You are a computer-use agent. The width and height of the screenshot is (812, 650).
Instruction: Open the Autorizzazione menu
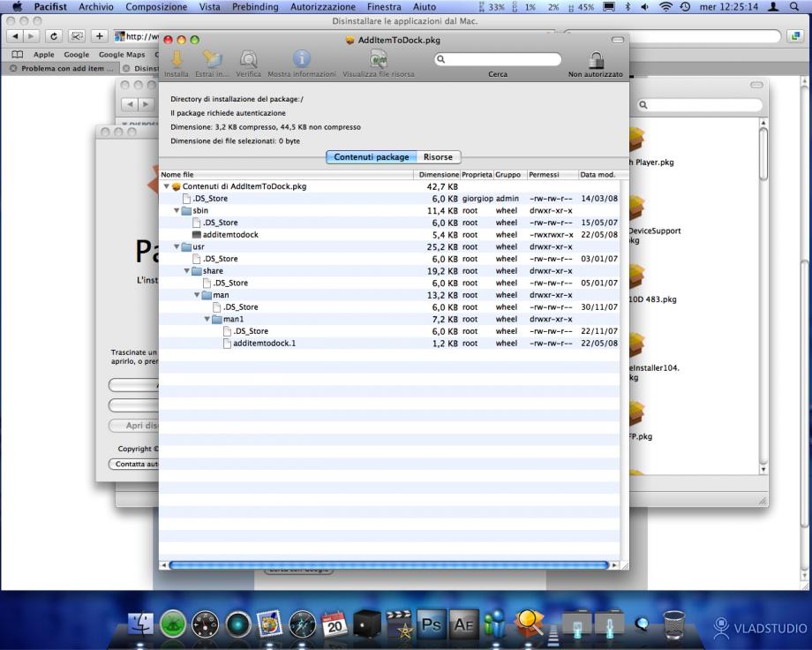(323, 7)
